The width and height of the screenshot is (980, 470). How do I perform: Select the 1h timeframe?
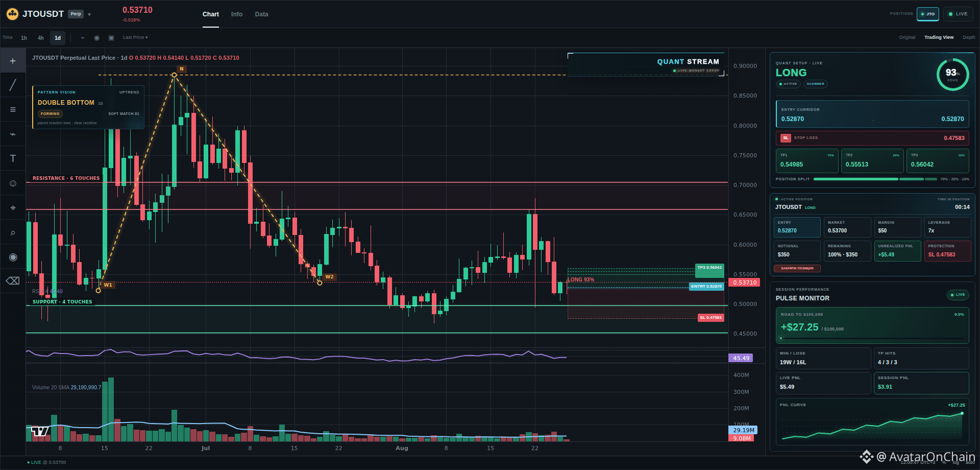click(x=24, y=38)
